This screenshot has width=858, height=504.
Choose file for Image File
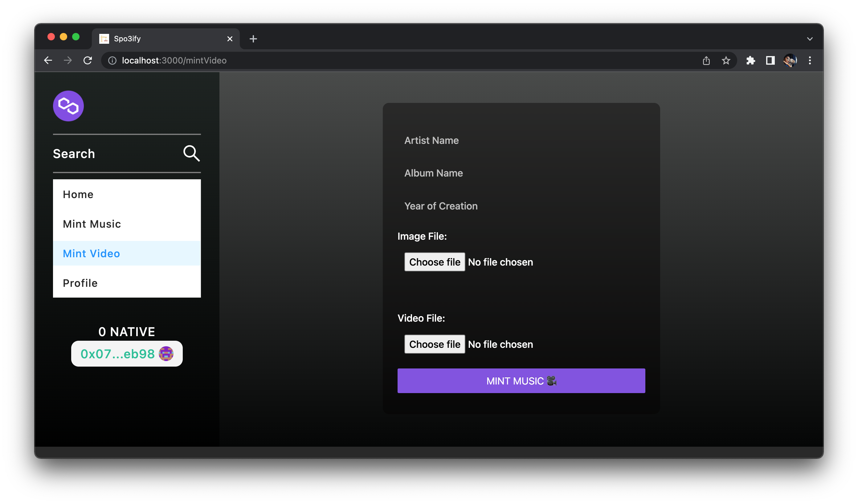tap(435, 262)
